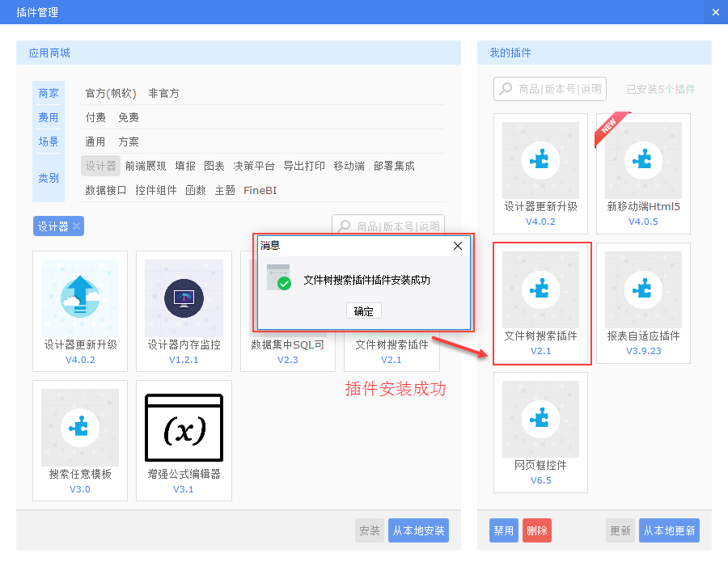Select the 移动端 category
The image size is (728, 566).
[x=349, y=166]
